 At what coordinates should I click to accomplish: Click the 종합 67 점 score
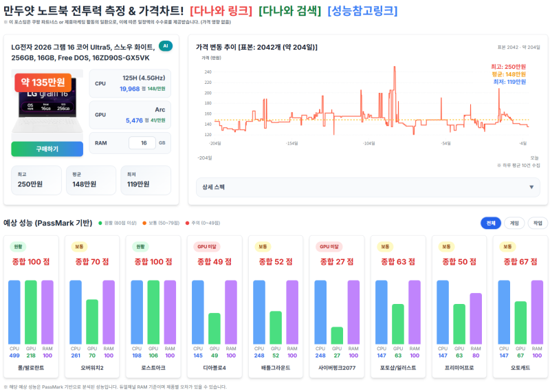click(x=520, y=262)
